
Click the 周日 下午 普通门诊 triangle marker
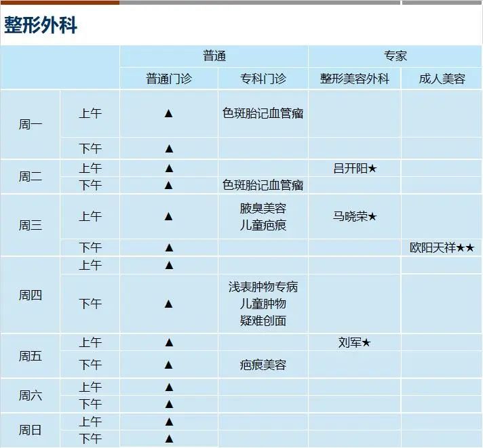tap(169, 439)
